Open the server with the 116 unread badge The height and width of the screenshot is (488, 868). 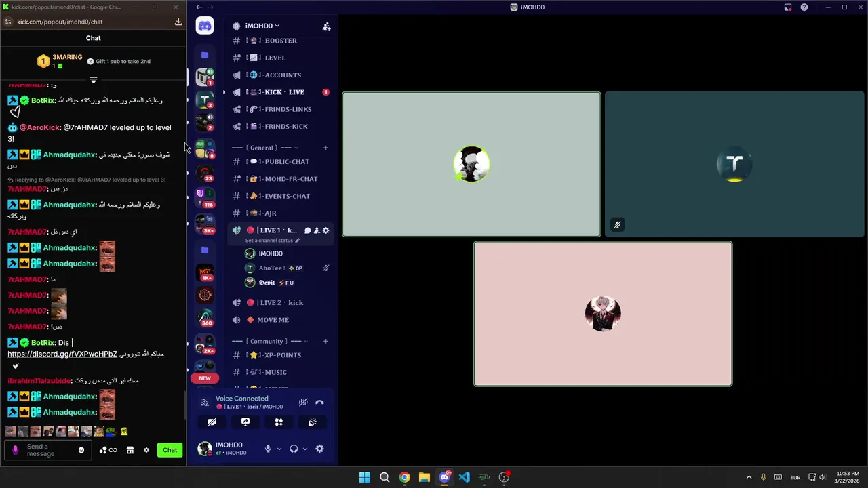[x=204, y=197]
